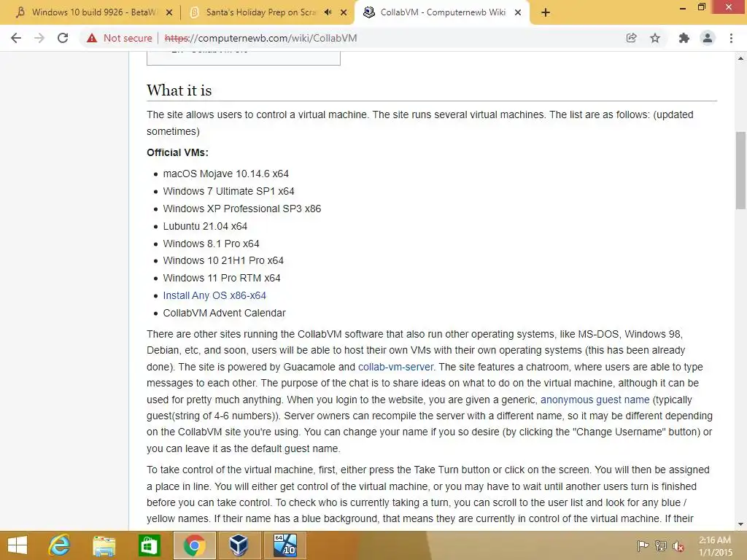Screen dimensions: 747x560
Task: Bookmark this page with the star icon
Action: (655, 38)
